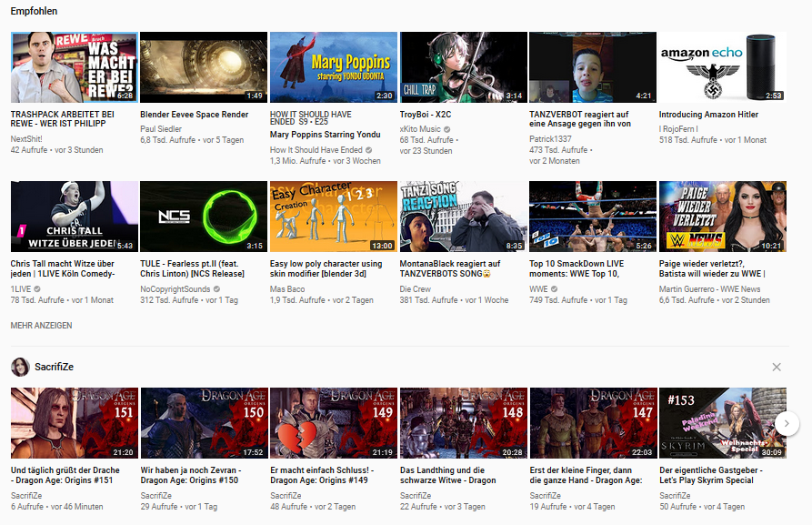This screenshot has height=525, width=812.
Task: Click verified badge next to xKito Music
Action: pos(447,129)
